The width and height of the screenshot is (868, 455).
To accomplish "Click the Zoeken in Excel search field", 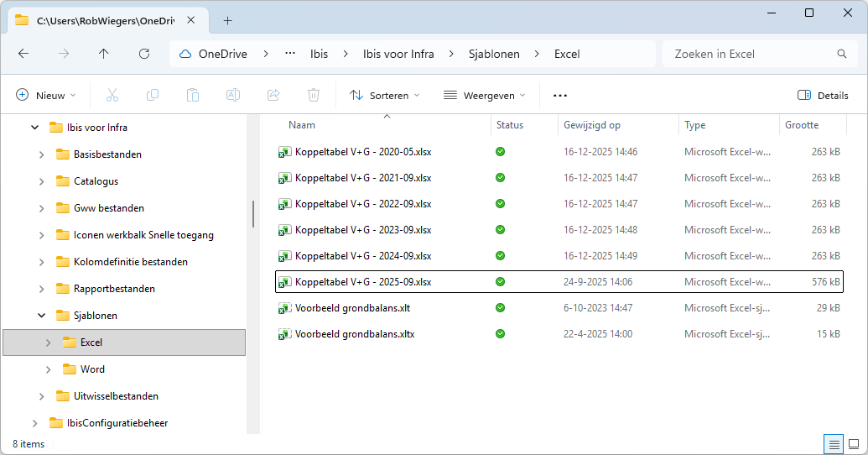I will (761, 54).
